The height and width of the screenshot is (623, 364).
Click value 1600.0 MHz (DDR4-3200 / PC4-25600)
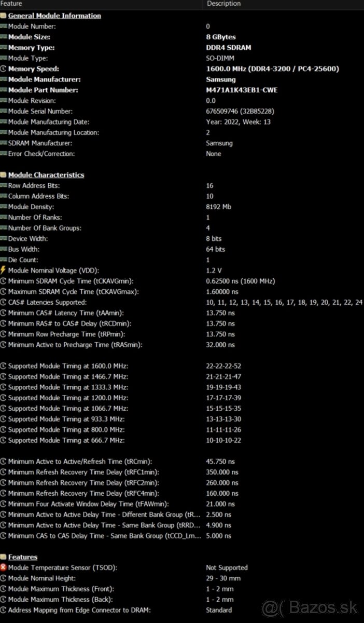point(273,69)
